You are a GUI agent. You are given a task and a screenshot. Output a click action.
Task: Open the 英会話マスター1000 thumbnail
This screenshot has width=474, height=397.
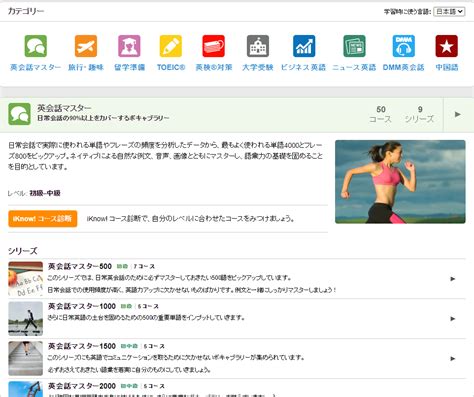click(x=26, y=319)
